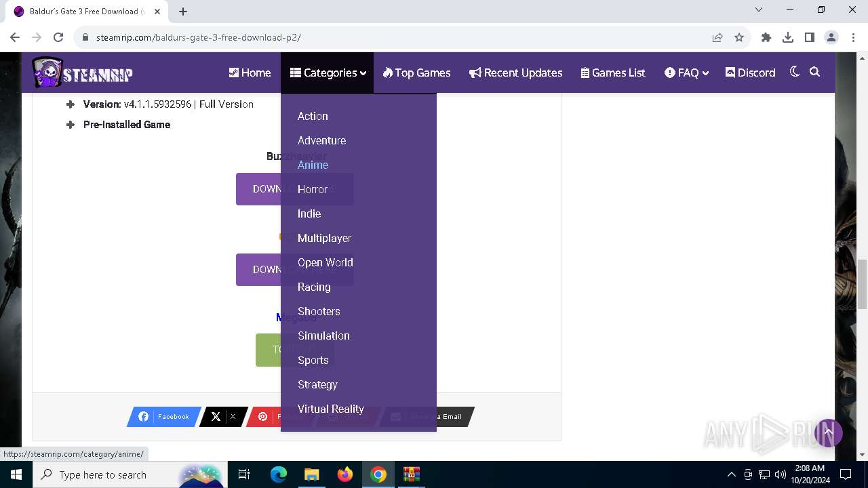Select Indie category
Screen dimensions: 868x488
pyautogui.click(x=309, y=213)
